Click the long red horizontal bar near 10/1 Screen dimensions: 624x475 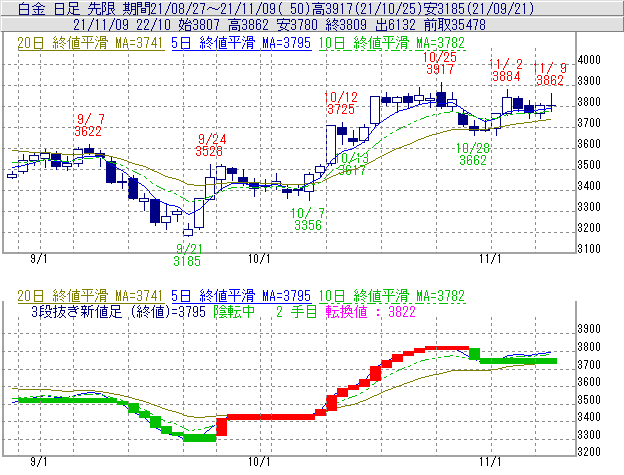[x=271, y=417]
